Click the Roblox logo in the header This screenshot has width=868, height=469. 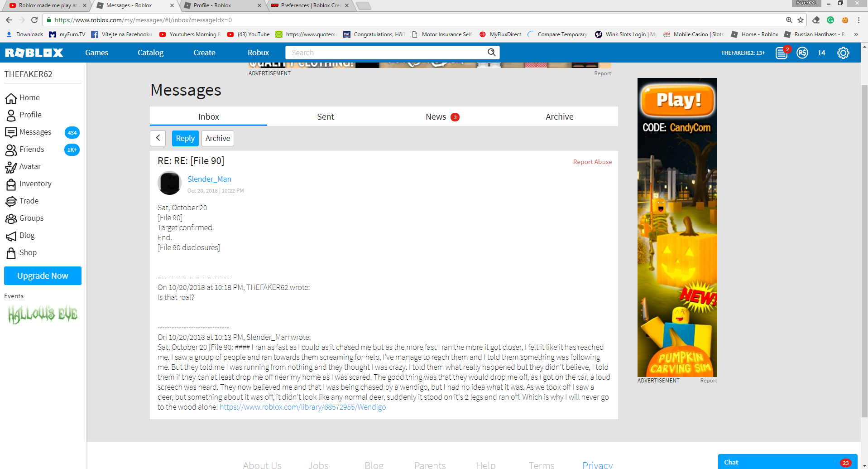coord(34,53)
